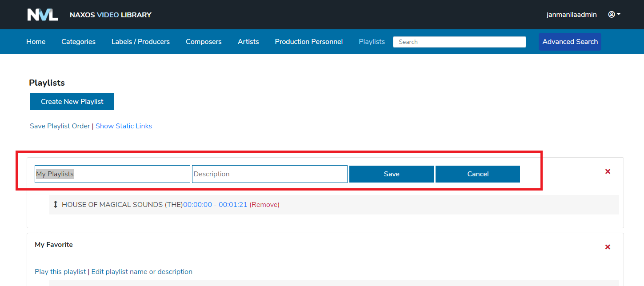This screenshot has height=286, width=644.
Task: Open Labels / Producers page
Action: 140,42
